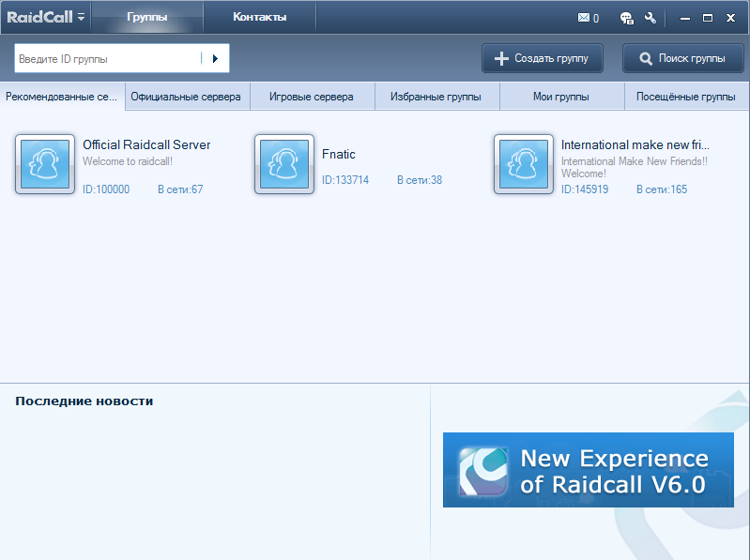This screenshot has width=750, height=560.
Task: Select the Рекомендованные сервера tab
Action: pos(62,97)
